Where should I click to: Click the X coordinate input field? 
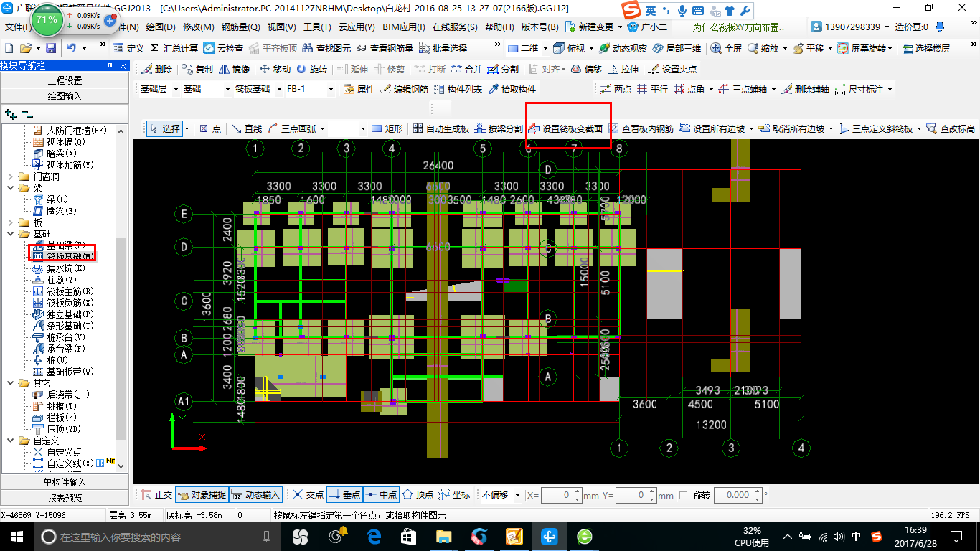pyautogui.click(x=560, y=495)
